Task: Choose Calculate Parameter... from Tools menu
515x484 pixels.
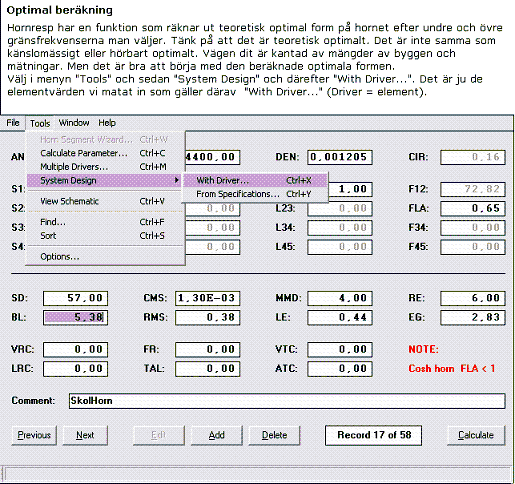Action: (x=105, y=153)
